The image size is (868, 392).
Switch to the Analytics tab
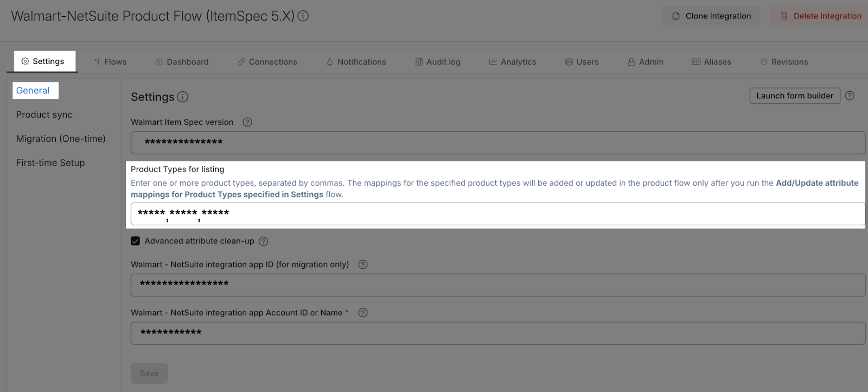pos(513,62)
